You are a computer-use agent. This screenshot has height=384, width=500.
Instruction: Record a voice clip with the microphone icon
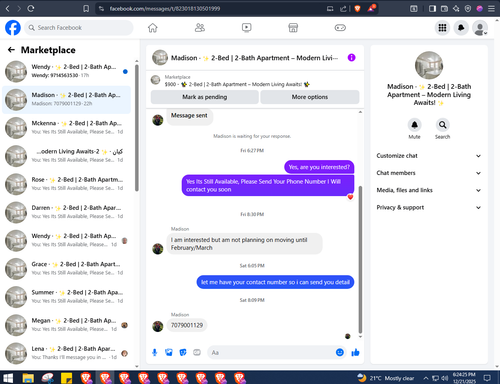point(155,352)
